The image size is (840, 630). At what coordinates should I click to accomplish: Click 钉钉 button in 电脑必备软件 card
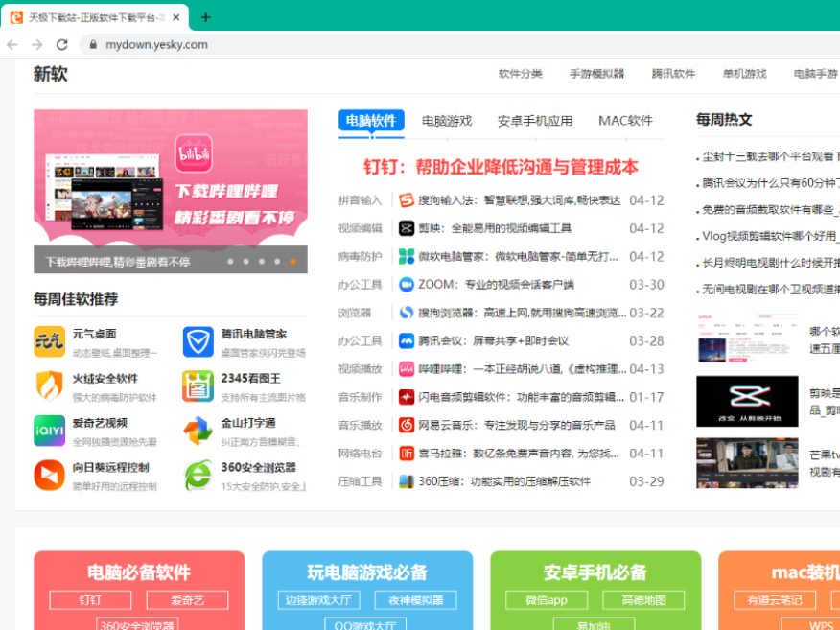(90, 600)
